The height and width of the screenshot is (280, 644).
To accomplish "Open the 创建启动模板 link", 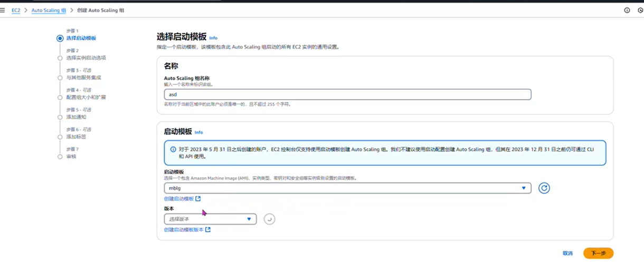I will pos(179,199).
